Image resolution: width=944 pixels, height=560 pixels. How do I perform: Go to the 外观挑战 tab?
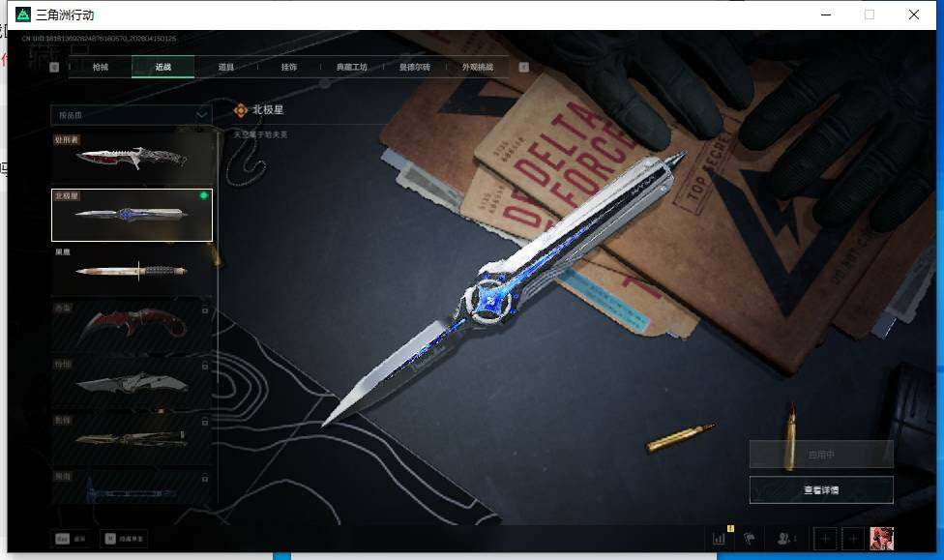pyautogui.click(x=478, y=67)
